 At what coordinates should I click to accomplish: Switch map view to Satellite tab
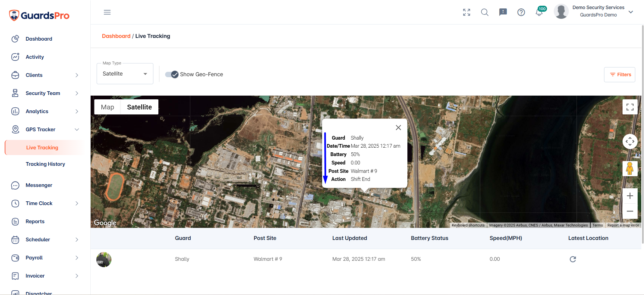[139, 107]
